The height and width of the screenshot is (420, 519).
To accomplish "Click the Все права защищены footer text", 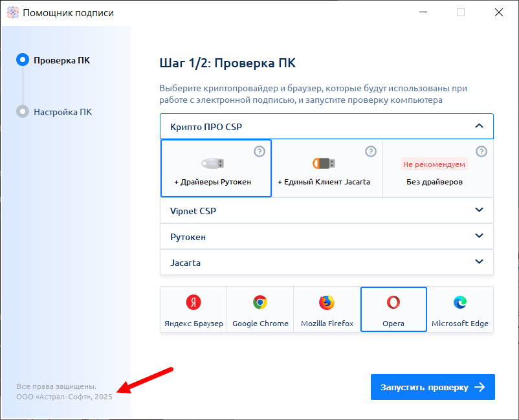I will (x=56, y=386).
